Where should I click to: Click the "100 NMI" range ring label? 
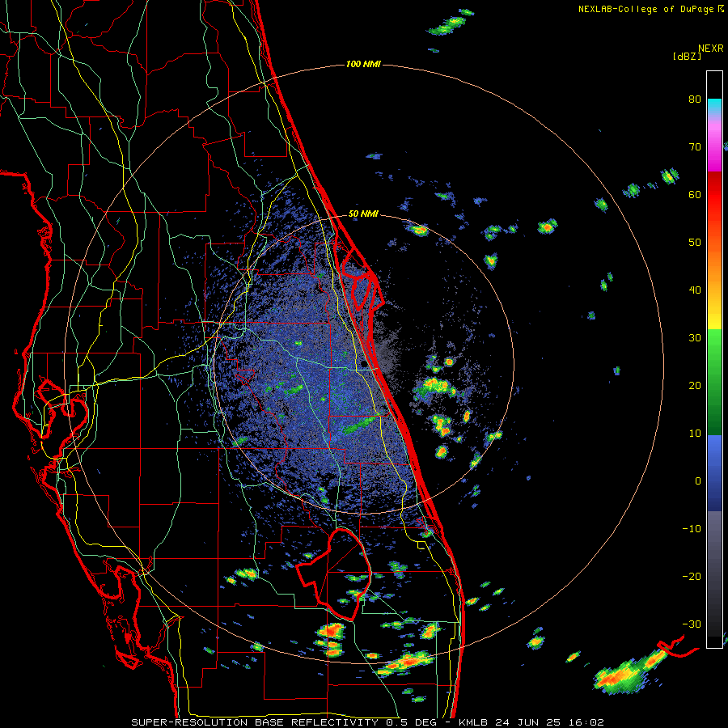click(x=363, y=64)
